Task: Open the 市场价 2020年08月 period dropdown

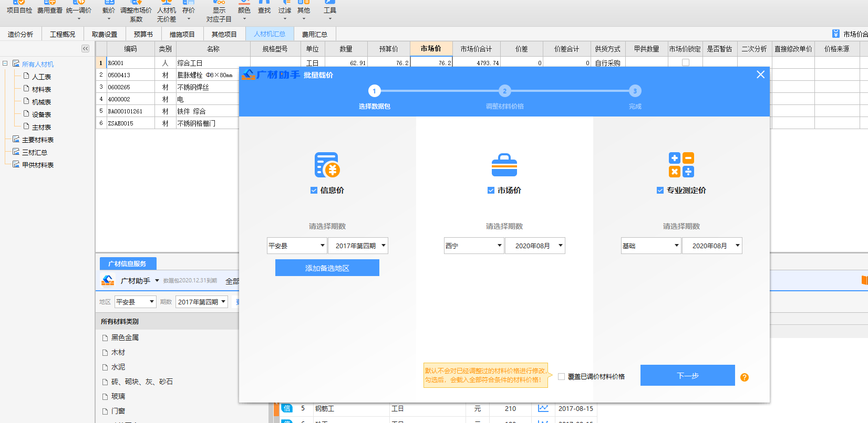Action: pyautogui.click(x=535, y=246)
